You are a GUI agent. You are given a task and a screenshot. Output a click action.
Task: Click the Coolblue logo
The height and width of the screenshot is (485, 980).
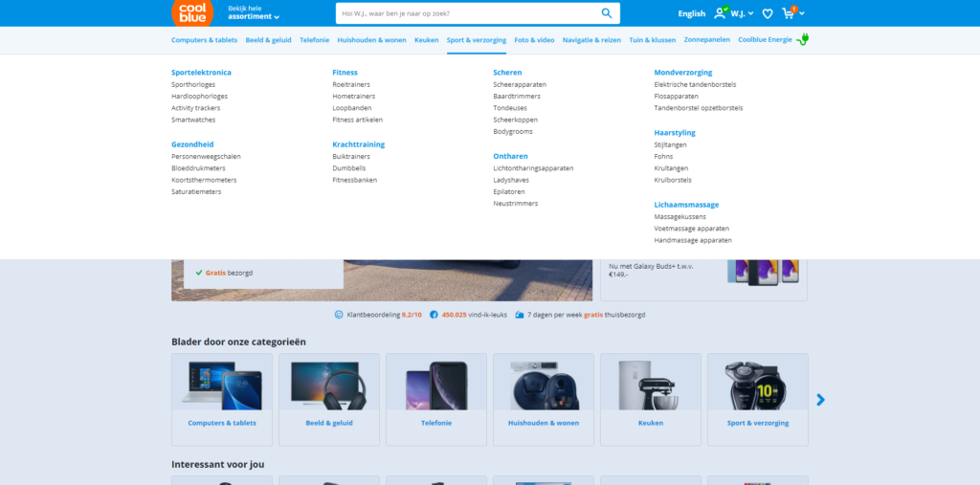[x=192, y=12]
